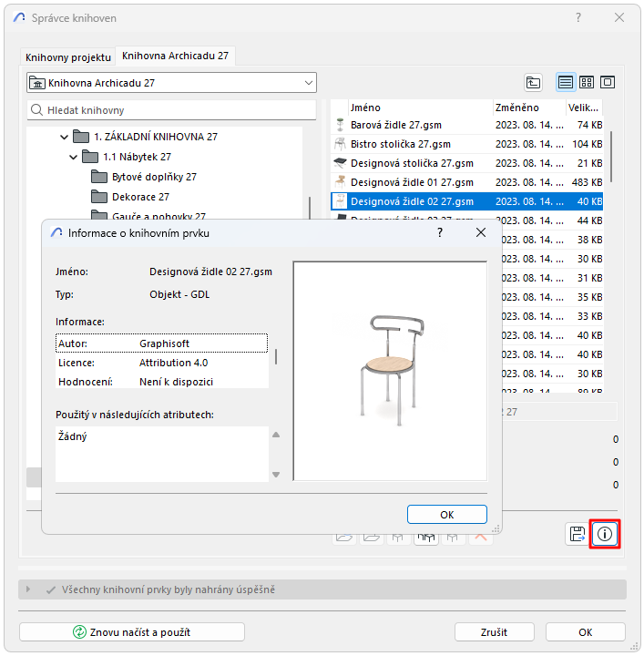Click the library item info icon

coord(604,534)
